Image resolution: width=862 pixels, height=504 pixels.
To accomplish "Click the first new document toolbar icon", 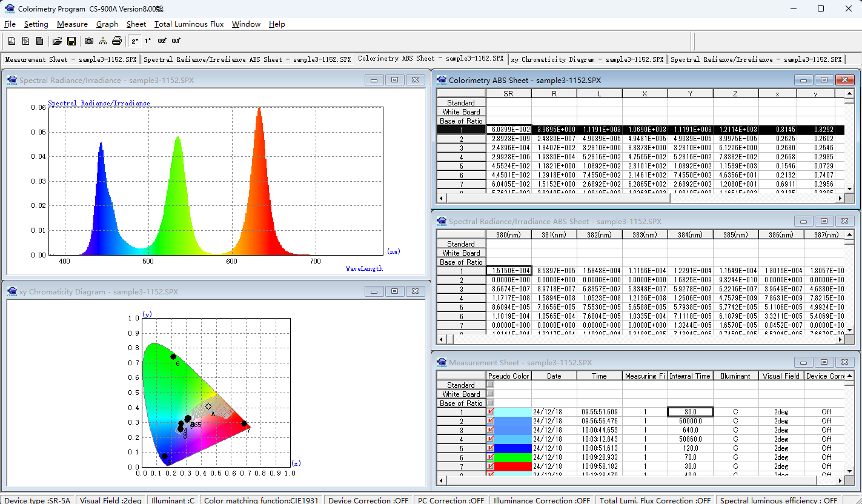I will tap(12, 41).
